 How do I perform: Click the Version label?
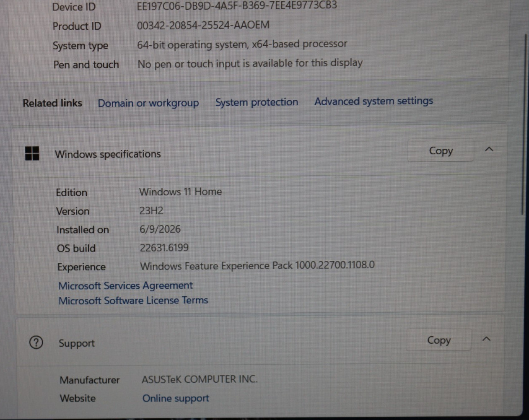[73, 211]
